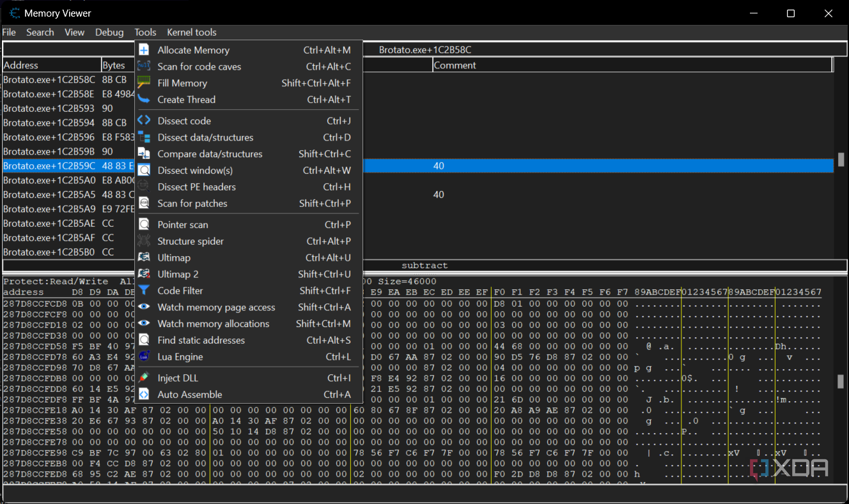Viewport: 849px width, 504px height.
Task: Click the Dissect data/structures icon
Action: [144, 137]
